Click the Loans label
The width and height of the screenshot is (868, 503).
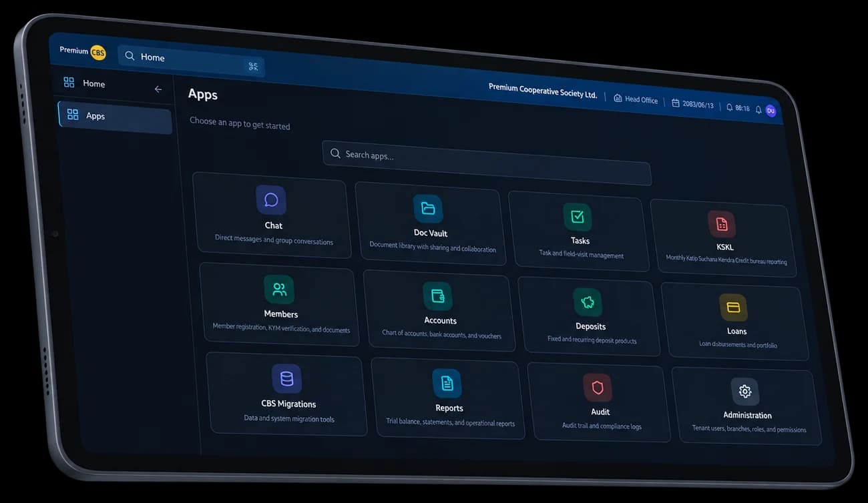(x=737, y=331)
